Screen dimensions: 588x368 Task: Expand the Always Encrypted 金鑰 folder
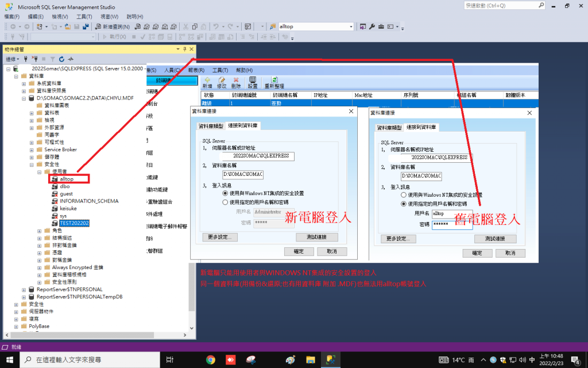click(40, 268)
